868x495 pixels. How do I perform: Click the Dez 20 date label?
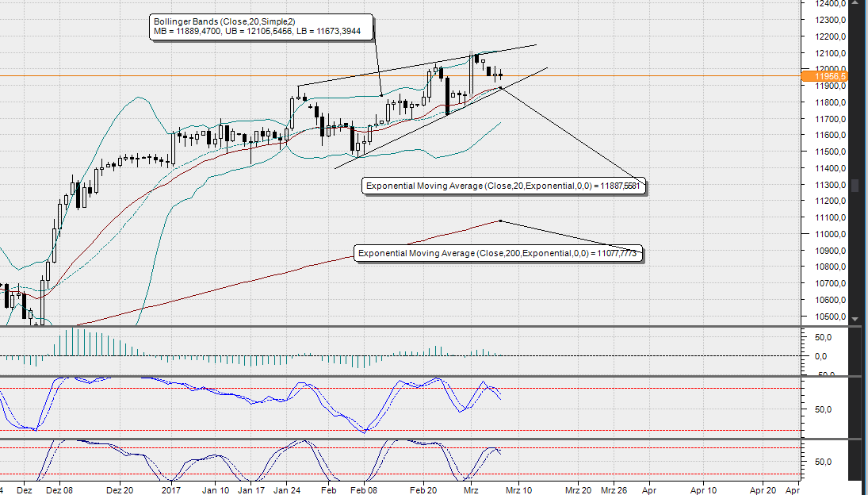[120, 490]
